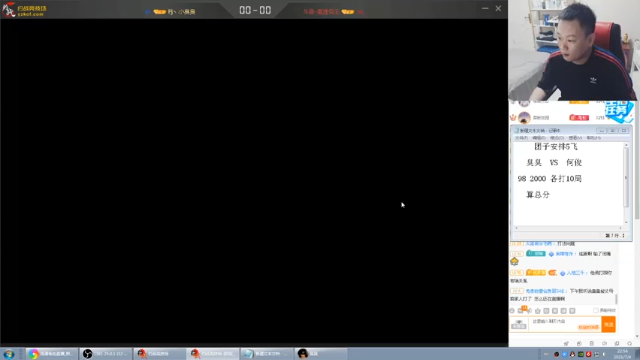Open the green NVIDIA system tray icon
640x360 pixels.
pyautogui.click(x=580, y=354)
